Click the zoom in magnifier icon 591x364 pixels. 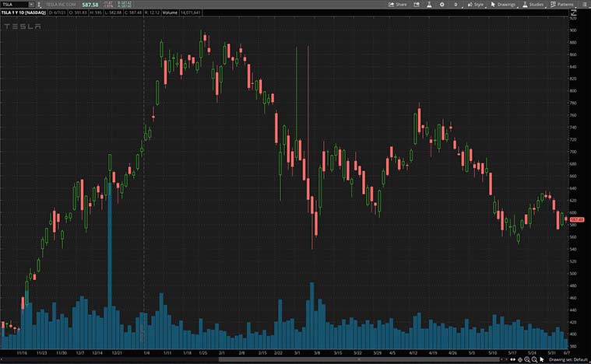pyautogui.click(x=527, y=359)
